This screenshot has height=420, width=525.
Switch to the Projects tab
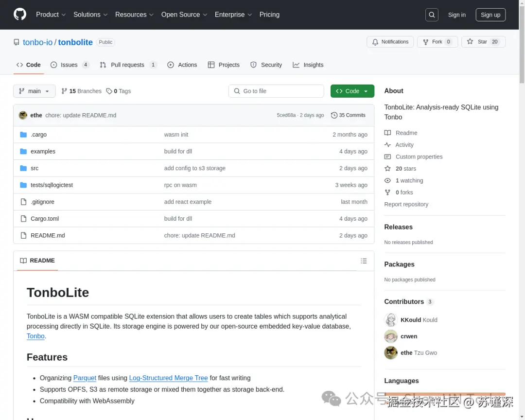(x=224, y=65)
